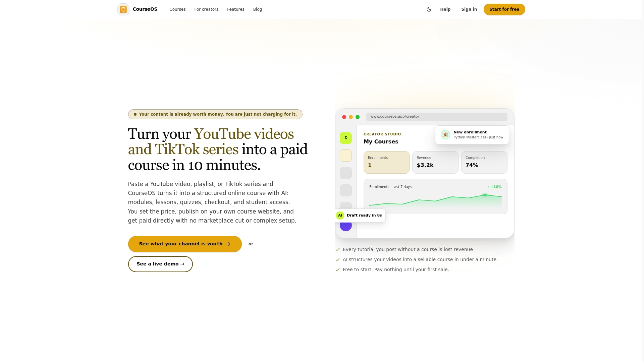
Task: Click the New enrollment notification
Action: click(472, 135)
